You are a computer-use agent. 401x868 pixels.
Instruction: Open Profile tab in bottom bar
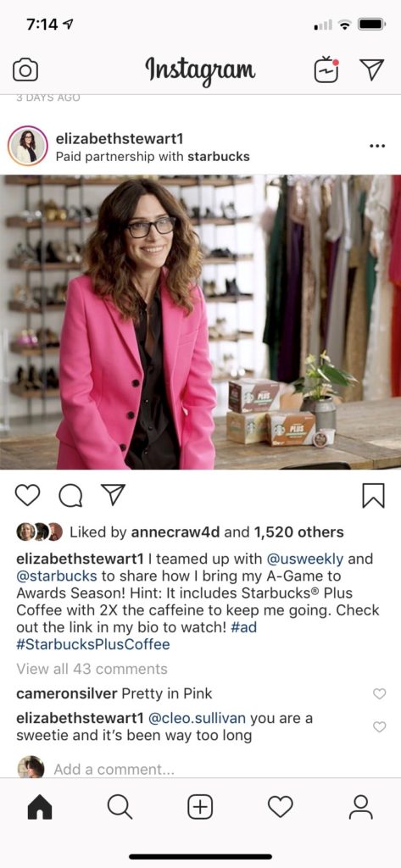[360, 807]
